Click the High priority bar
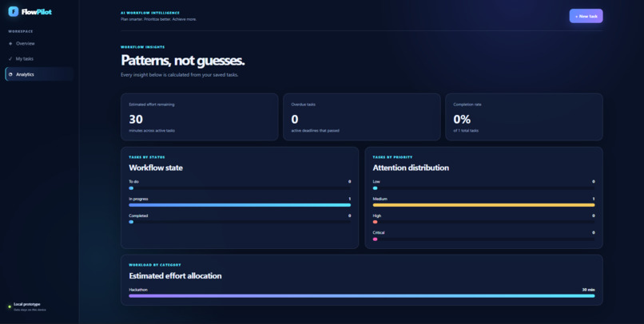The height and width of the screenshot is (324, 644). (x=484, y=222)
